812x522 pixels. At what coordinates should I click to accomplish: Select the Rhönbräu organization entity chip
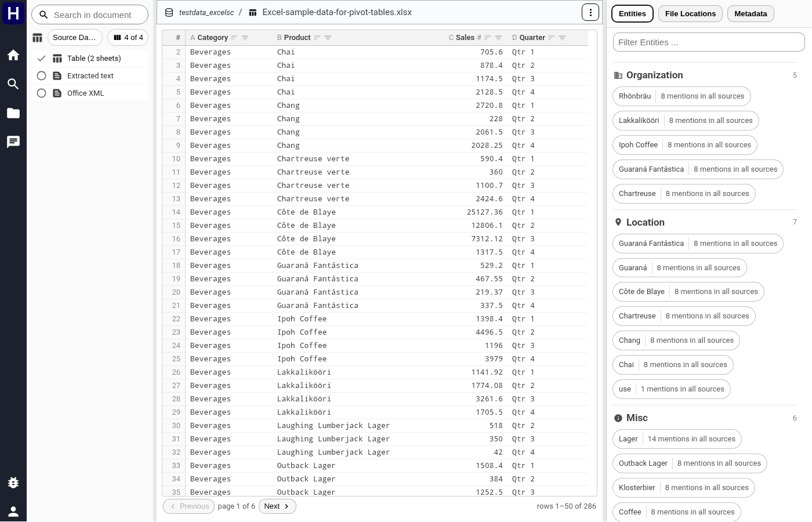[x=681, y=96]
